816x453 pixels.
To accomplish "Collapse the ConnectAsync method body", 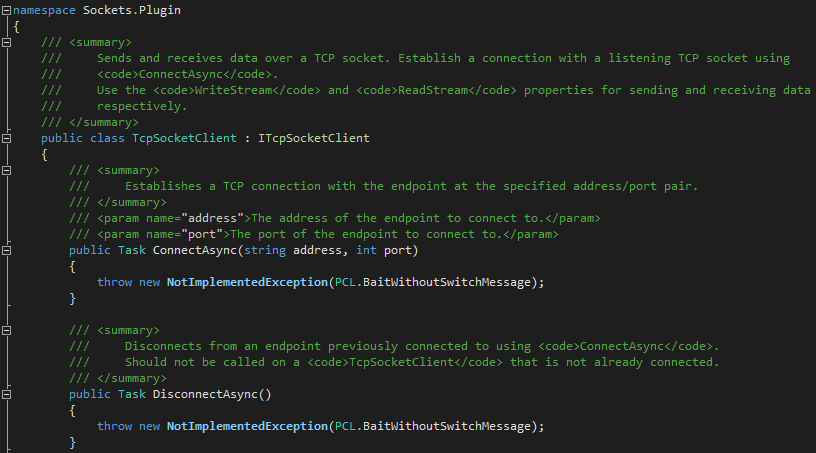I will click(6, 250).
